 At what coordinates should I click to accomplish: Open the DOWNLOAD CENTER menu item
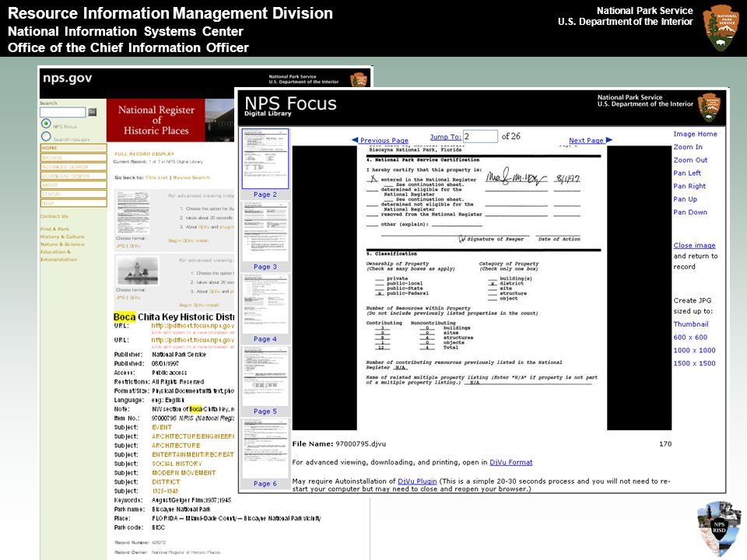[x=73, y=176]
